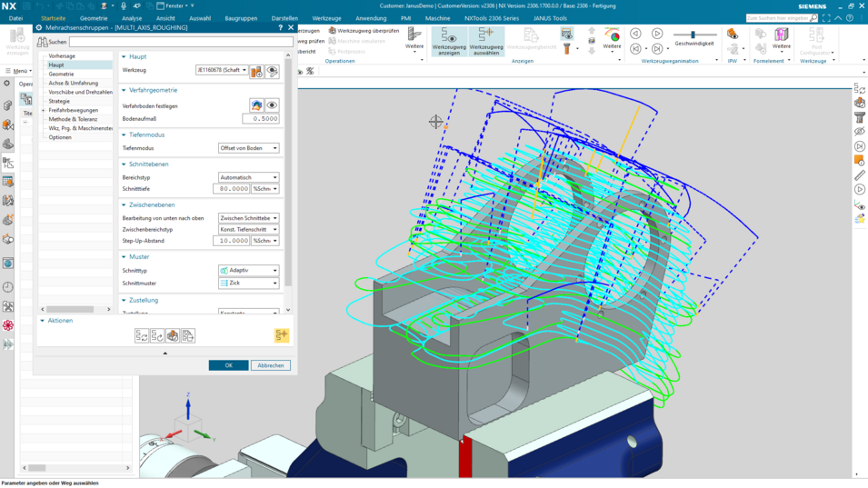Screen dimensions: 868x488
Task: Jump to next operation in animation
Action: [657, 49]
